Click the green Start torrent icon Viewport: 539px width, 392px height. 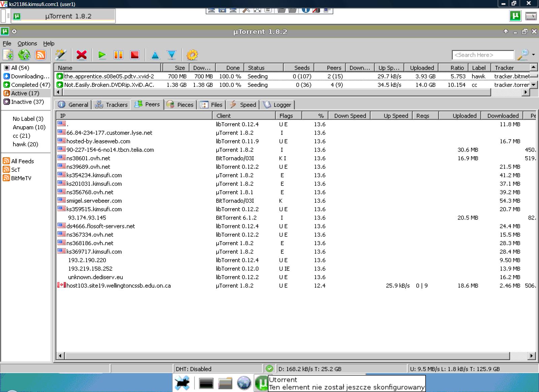(102, 55)
